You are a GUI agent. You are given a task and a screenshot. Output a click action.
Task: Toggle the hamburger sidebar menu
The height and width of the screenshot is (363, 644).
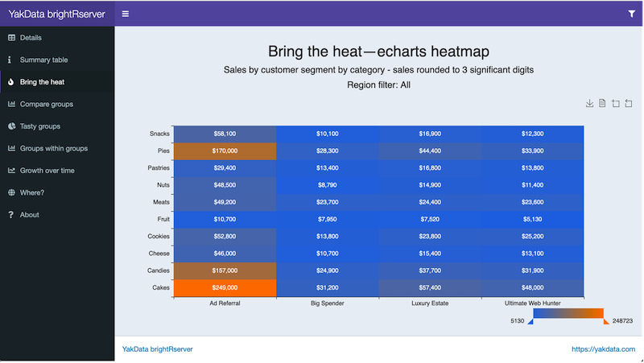coord(126,14)
